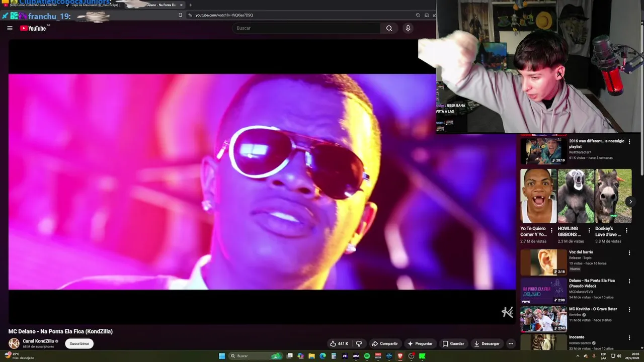Open options for 2016 was different video
This screenshot has height=362, width=644.
tap(629, 142)
